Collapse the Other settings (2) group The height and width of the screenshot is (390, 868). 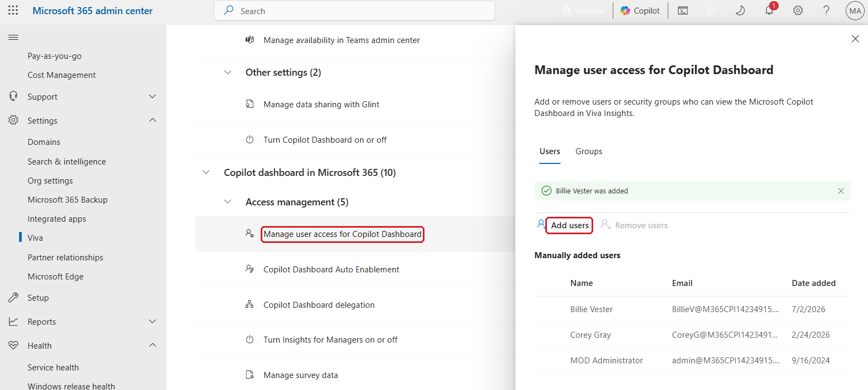(228, 72)
